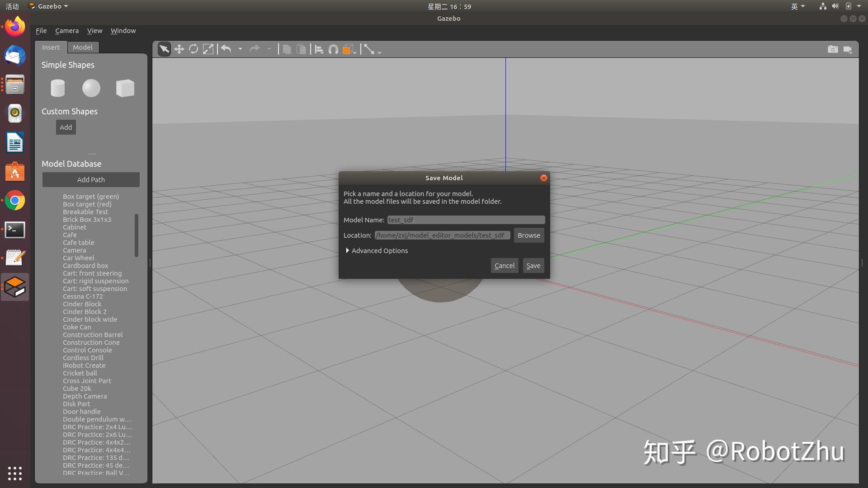Image resolution: width=868 pixels, height=488 pixels.
Task: Select the scale mode tool
Action: tap(208, 49)
